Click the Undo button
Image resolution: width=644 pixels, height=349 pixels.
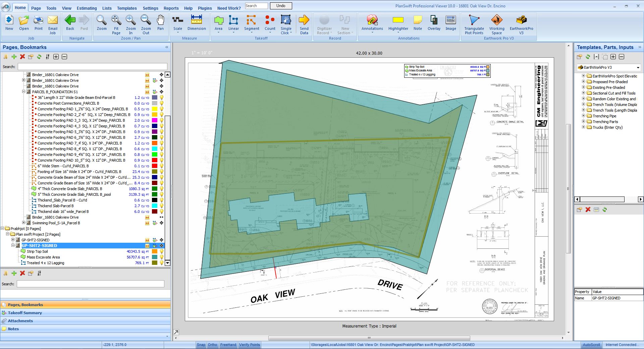point(281,6)
